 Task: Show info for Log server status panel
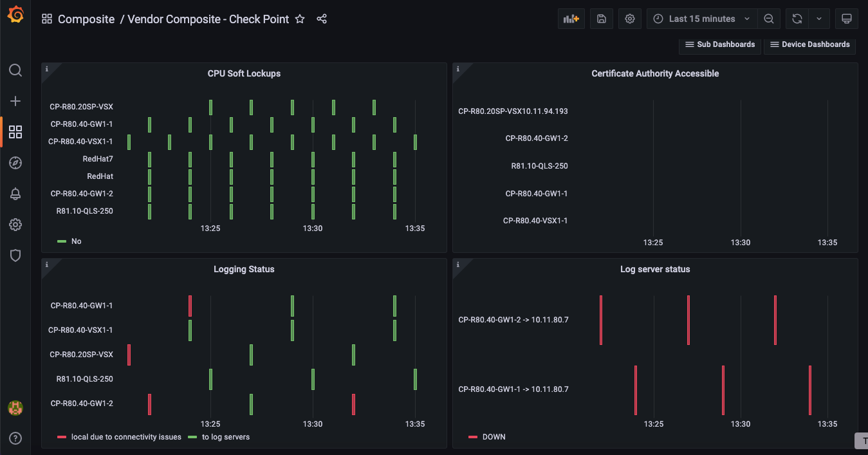coord(457,264)
